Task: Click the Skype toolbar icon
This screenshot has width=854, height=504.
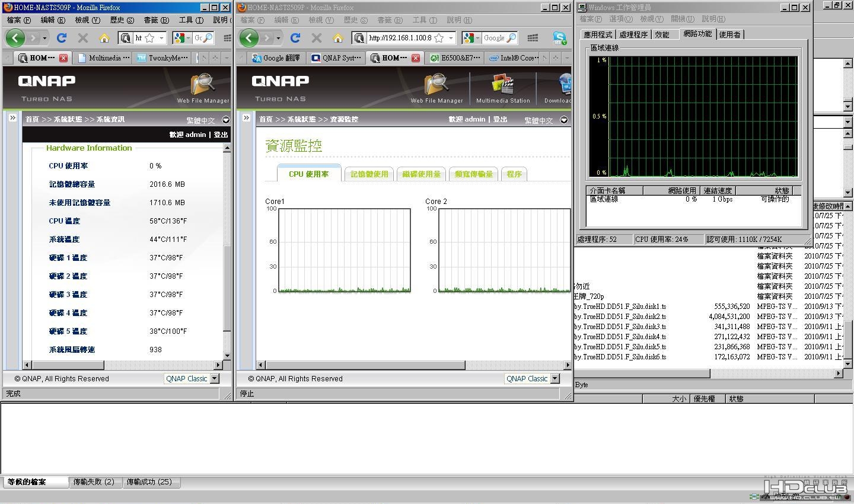Action: pyautogui.click(x=559, y=38)
